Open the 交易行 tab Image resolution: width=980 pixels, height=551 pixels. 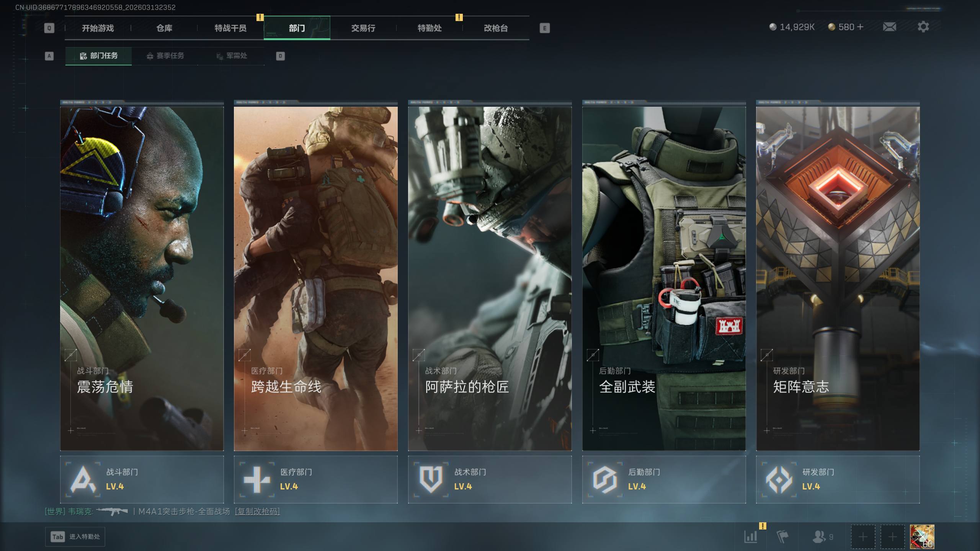tap(363, 28)
